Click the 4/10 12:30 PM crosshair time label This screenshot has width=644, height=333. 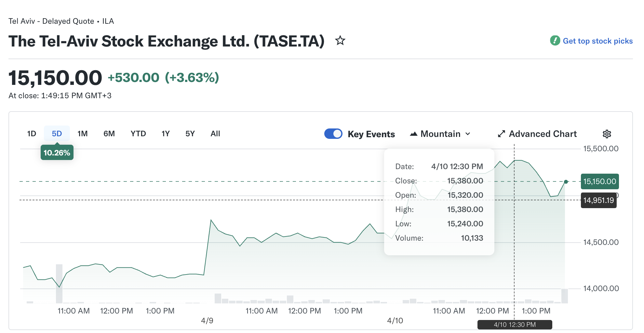coord(515,325)
